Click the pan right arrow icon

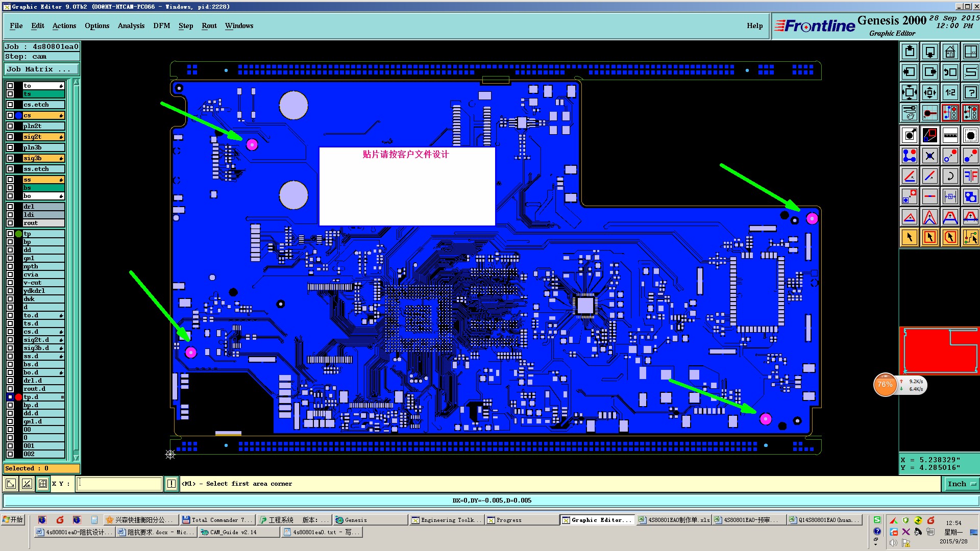pyautogui.click(x=930, y=72)
